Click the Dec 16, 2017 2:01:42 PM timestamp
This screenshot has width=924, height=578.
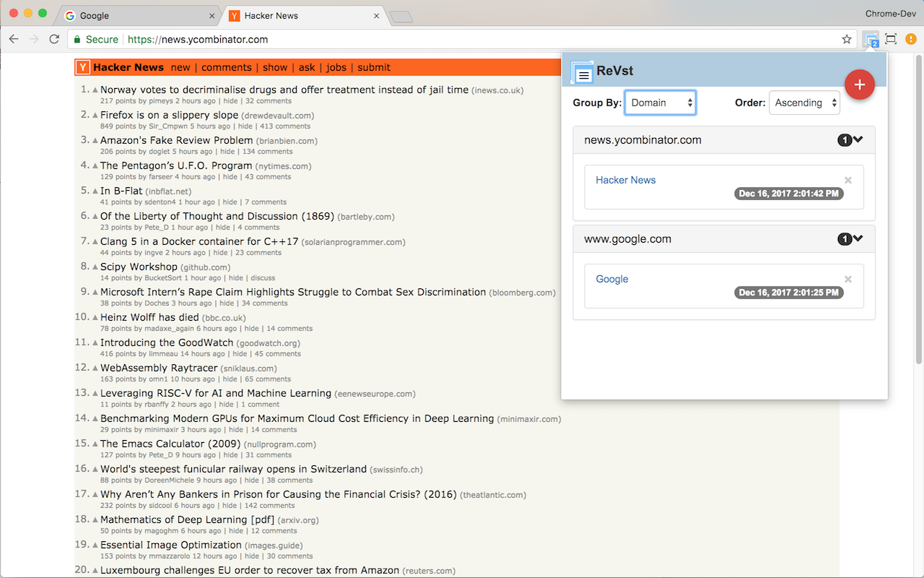[789, 194]
